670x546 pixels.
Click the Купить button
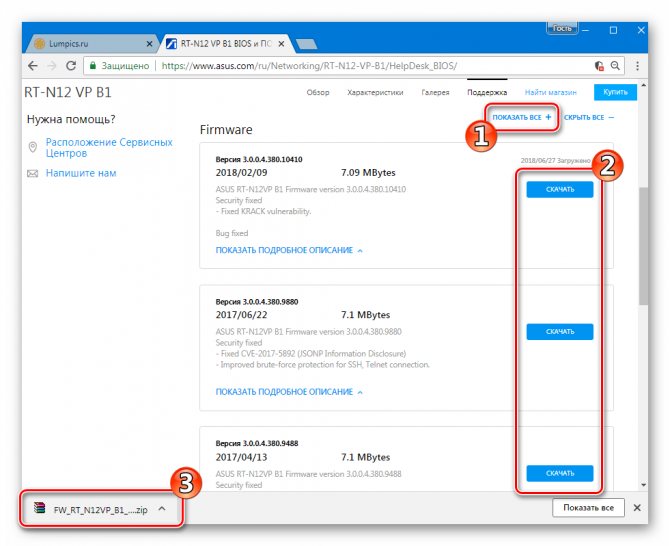pyautogui.click(x=615, y=92)
